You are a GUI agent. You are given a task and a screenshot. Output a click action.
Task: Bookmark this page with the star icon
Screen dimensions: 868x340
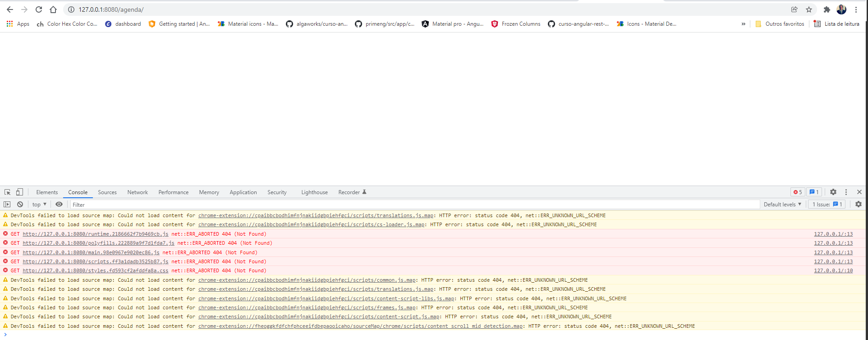809,9
